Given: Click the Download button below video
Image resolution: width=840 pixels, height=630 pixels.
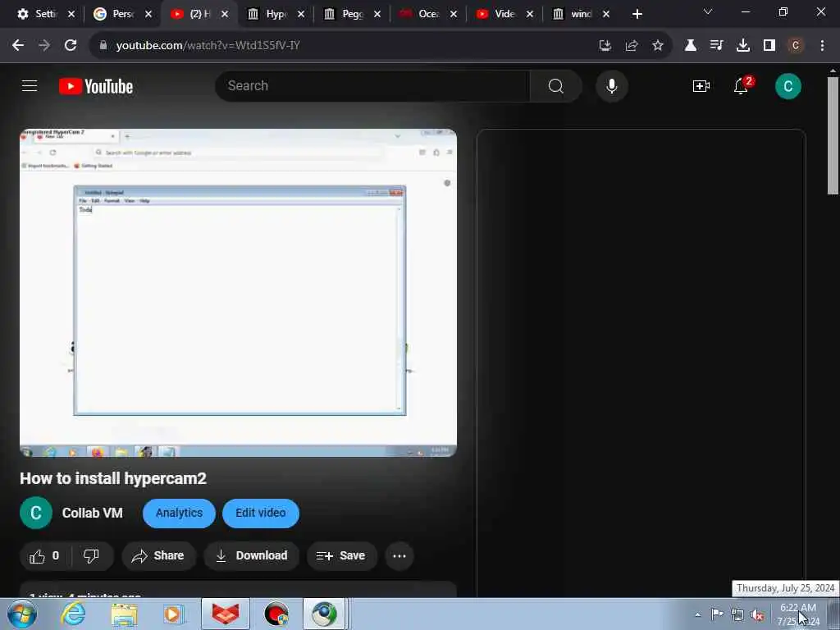Looking at the screenshot, I should tap(251, 556).
